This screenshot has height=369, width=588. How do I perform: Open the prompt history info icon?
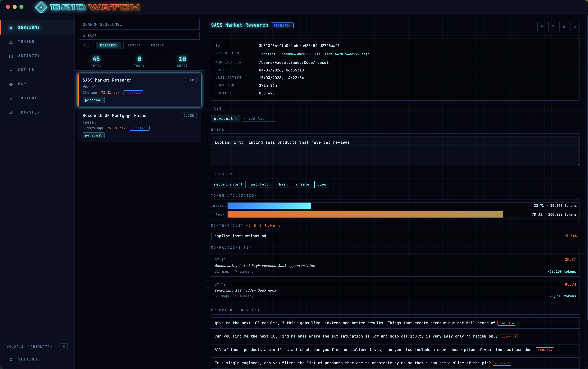[x=264, y=310]
